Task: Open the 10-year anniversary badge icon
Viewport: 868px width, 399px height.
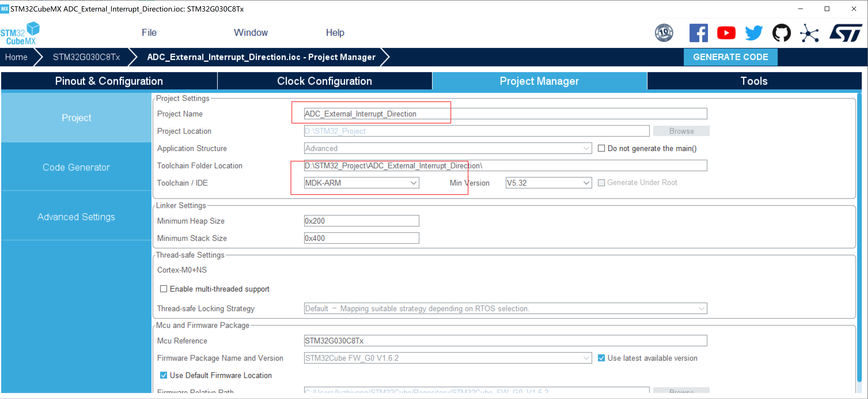Action: 664,33
